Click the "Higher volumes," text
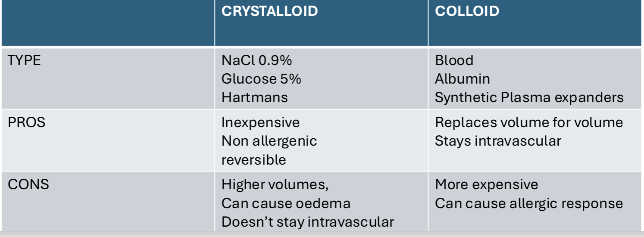The width and height of the screenshot is (644, 237). [x=275, y=185]
